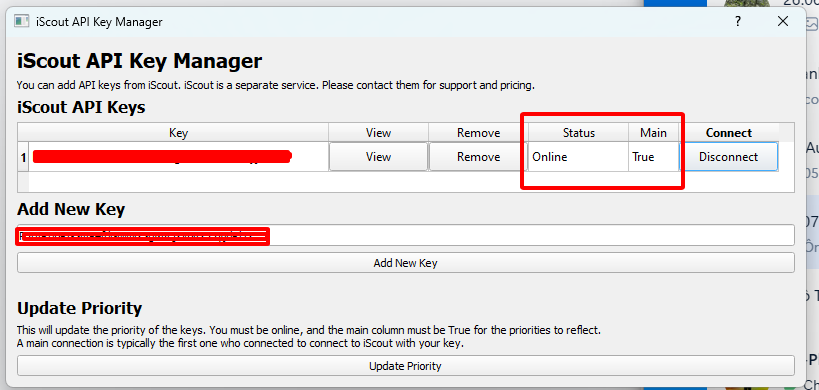Focus the new key input field
Viewport: 819px width, 390px height.
coord(405,235)
